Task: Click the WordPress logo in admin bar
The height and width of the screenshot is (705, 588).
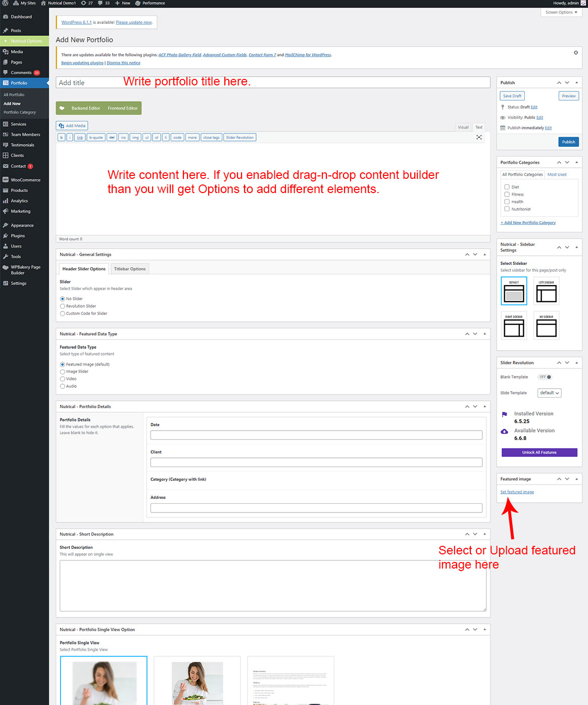Action: point(5,3)
